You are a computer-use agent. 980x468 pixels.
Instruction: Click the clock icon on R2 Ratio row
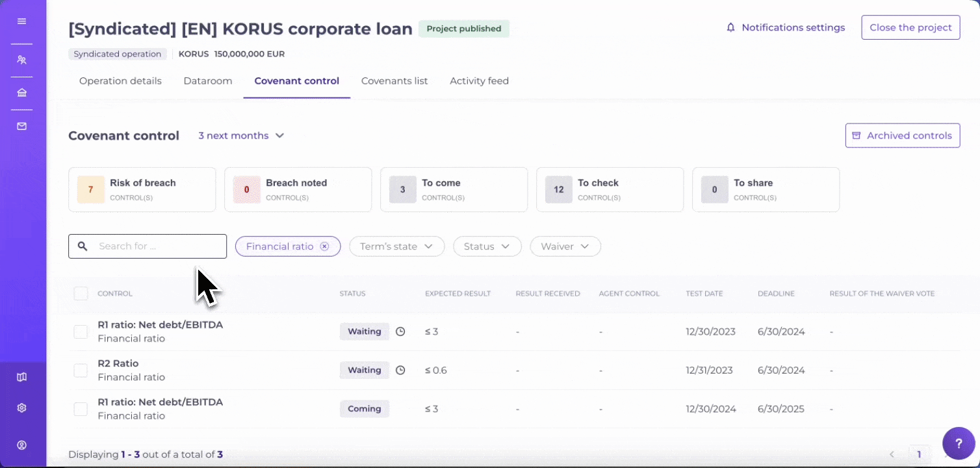click(400, 370)
